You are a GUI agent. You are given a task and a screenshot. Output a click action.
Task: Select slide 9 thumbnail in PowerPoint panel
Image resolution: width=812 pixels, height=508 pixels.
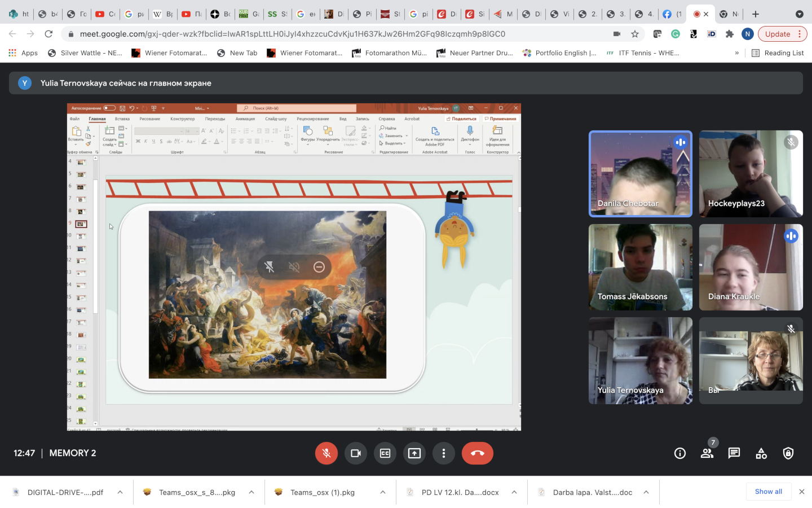pyautogui.click(x=81, y=224)
